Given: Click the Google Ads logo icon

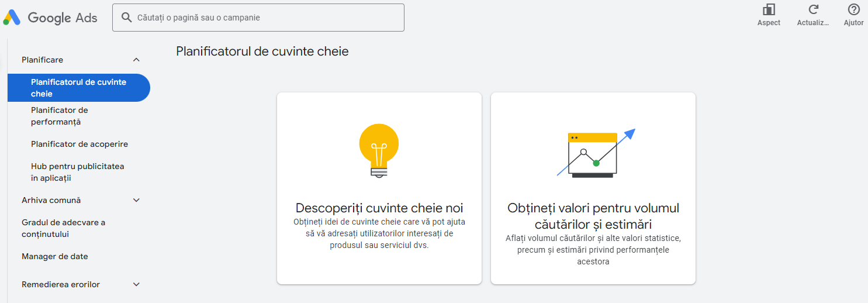Looking at the screenshot, I should pyautogui.click(x=12, y=18).
